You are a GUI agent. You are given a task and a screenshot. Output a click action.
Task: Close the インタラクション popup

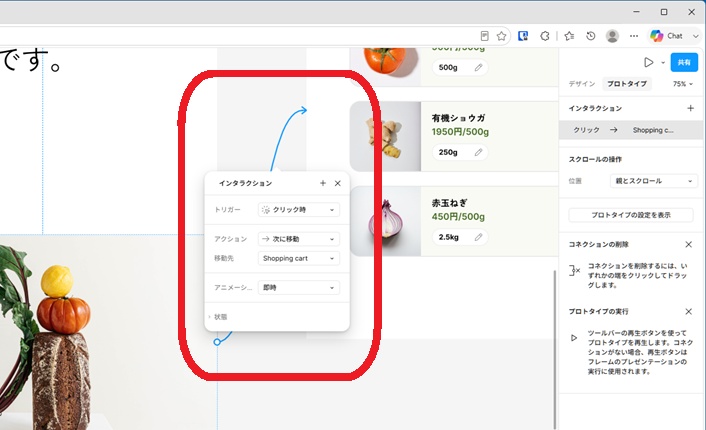click(338, 183)
